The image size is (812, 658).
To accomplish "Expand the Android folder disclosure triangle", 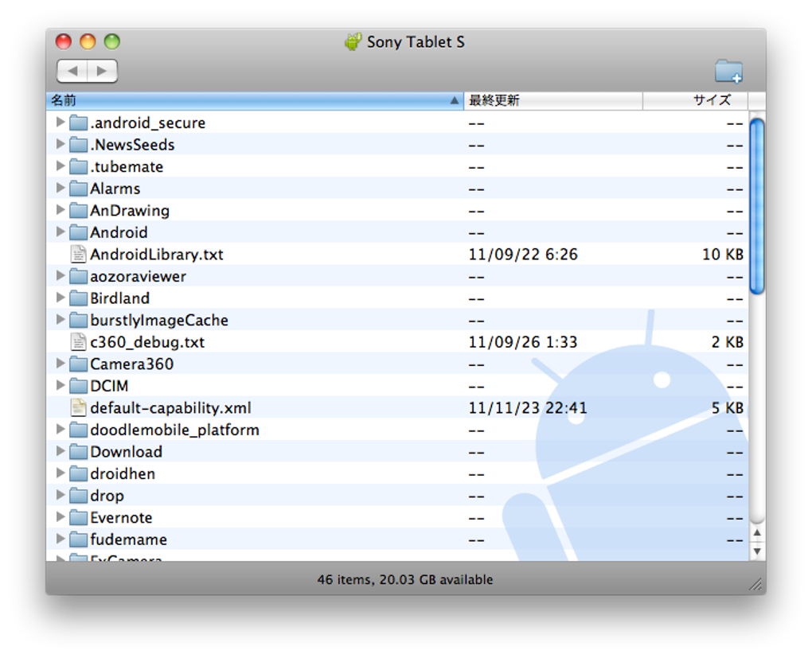I will [61, 232].
